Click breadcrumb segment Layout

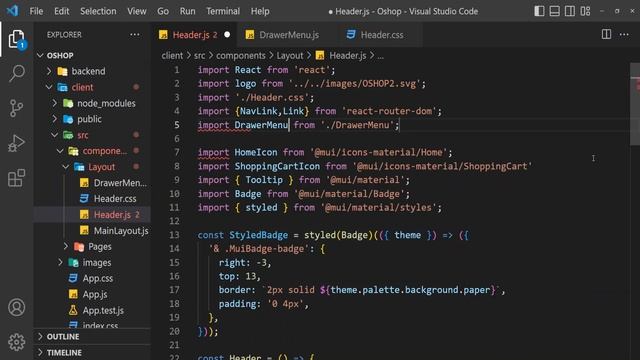[290, 56]
